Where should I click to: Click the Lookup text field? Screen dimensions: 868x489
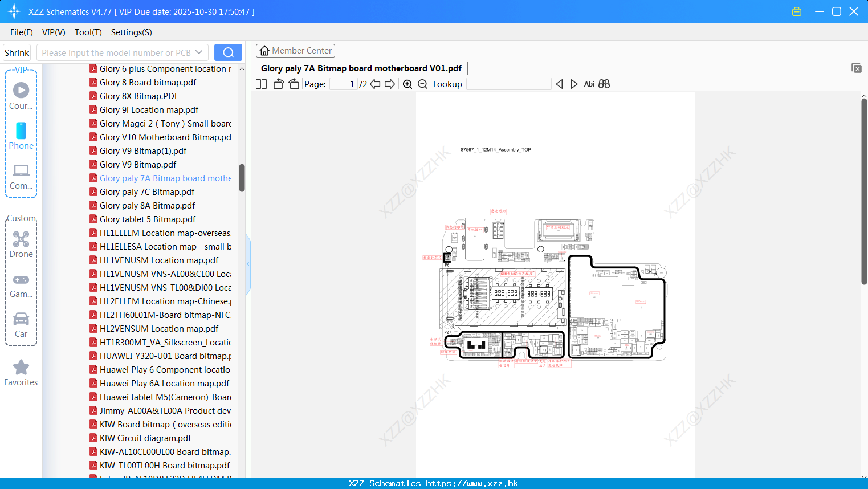click(508, 84)
